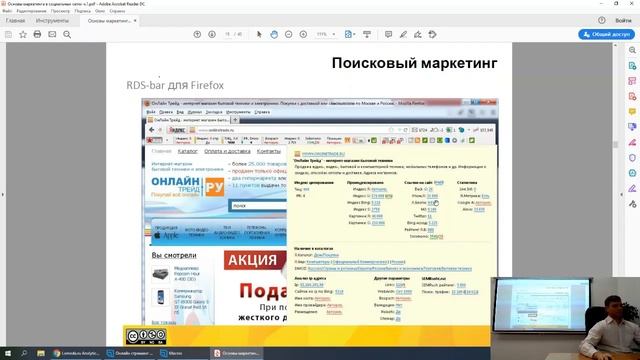
Task: Send the file by email using the envelope icon
Action: tap(52, 34)
